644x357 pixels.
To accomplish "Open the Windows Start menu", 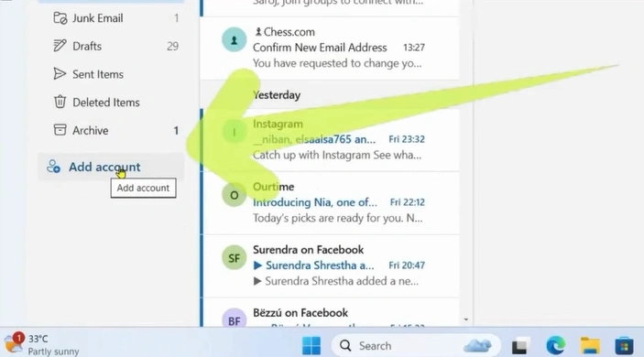I will click(x=311, y=345).
